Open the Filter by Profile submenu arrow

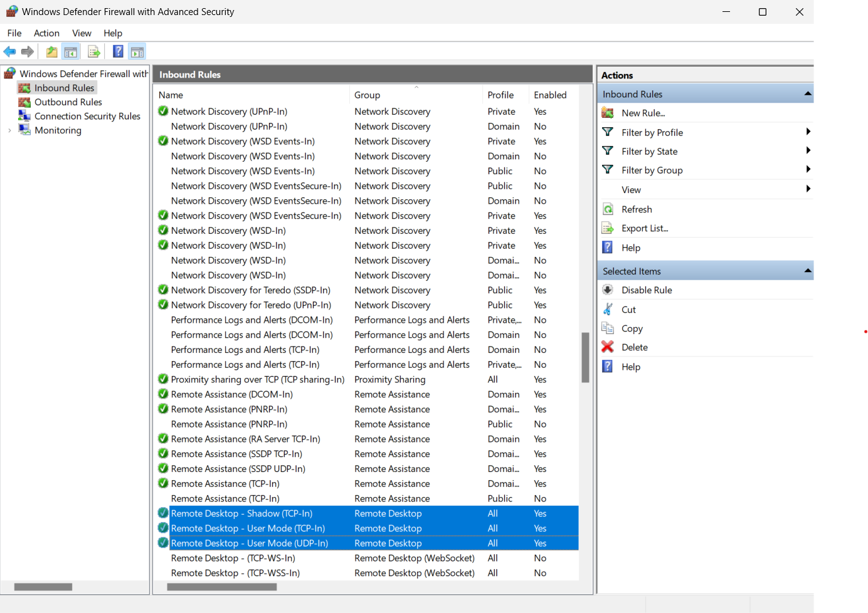pyautogui.click(x=808, y=132)
